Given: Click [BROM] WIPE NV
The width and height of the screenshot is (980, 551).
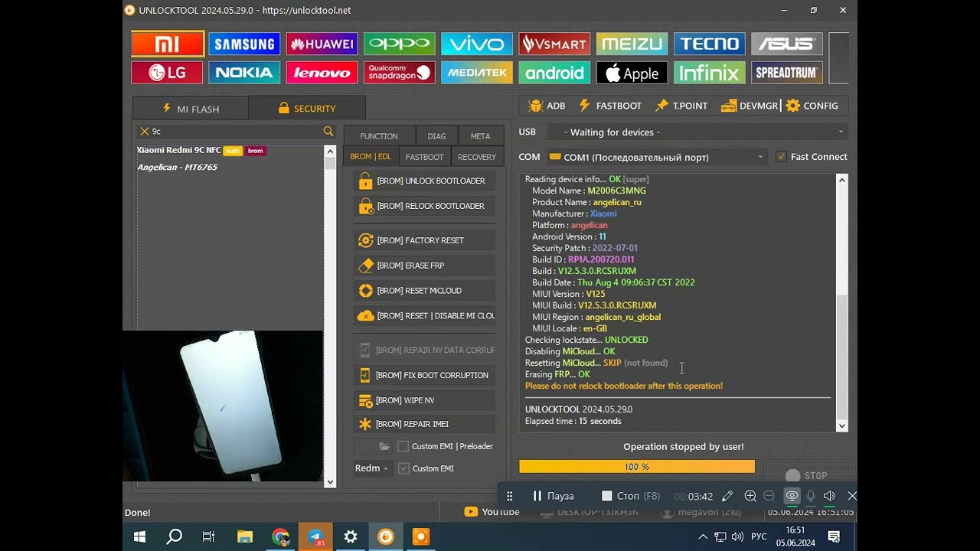Looking at the screenshot, I should tap(424, 400).
